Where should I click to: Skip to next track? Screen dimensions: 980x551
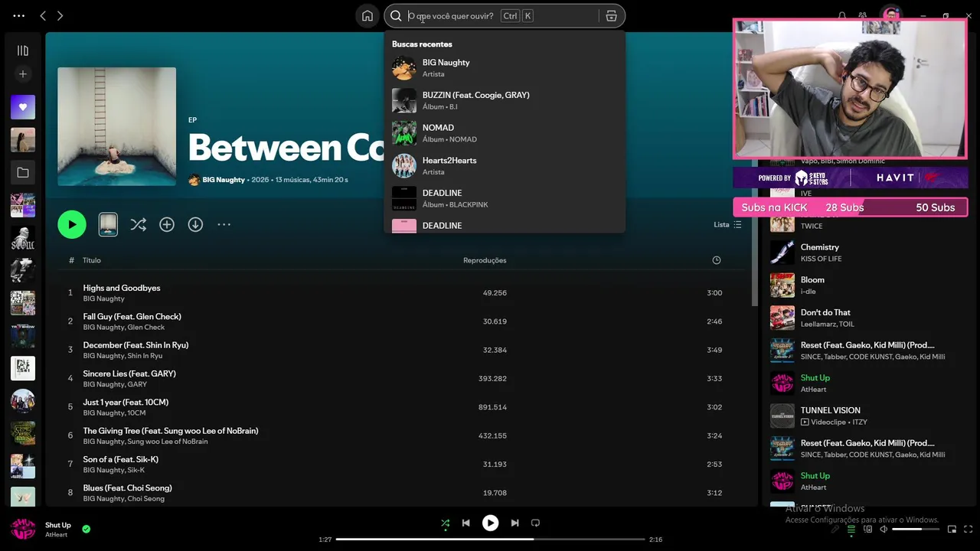(514, 523)
